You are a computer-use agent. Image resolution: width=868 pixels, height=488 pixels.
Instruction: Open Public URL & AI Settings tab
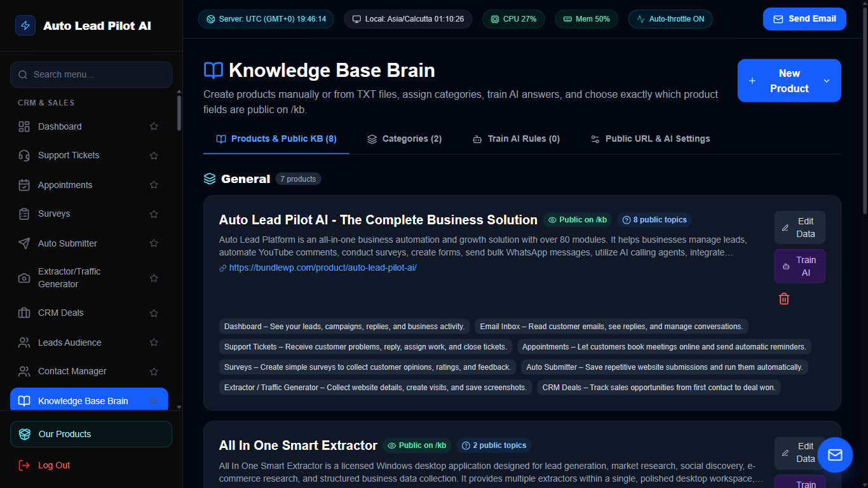click(650, 139)
